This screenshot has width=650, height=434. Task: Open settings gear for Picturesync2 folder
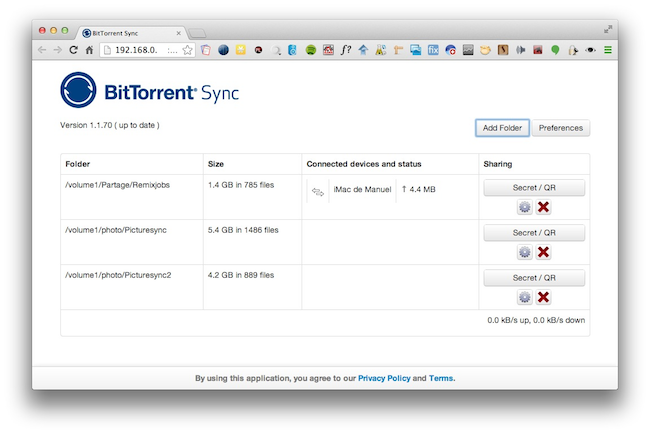(x=525, y=297)
